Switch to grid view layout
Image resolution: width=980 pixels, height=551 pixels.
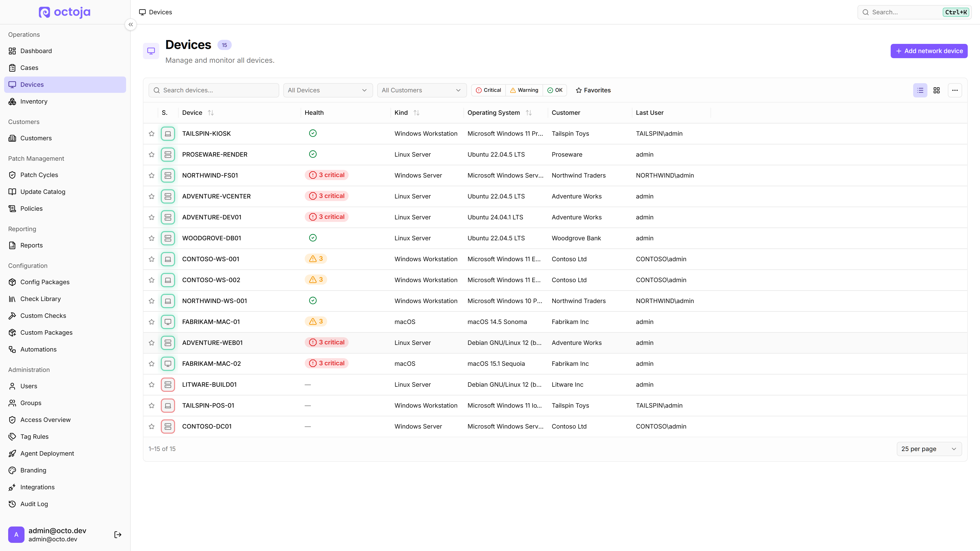point(937,90)
